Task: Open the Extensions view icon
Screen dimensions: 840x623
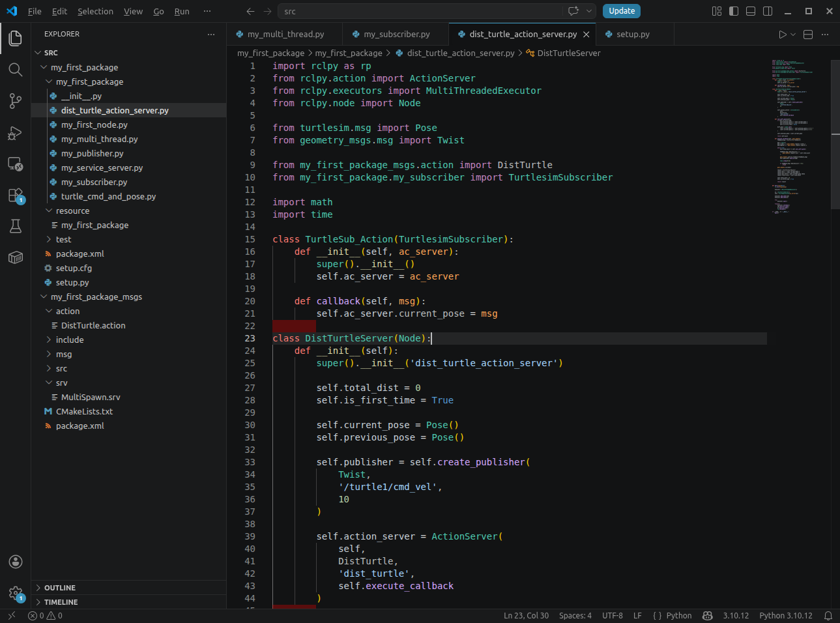Action: pos(15,196)
